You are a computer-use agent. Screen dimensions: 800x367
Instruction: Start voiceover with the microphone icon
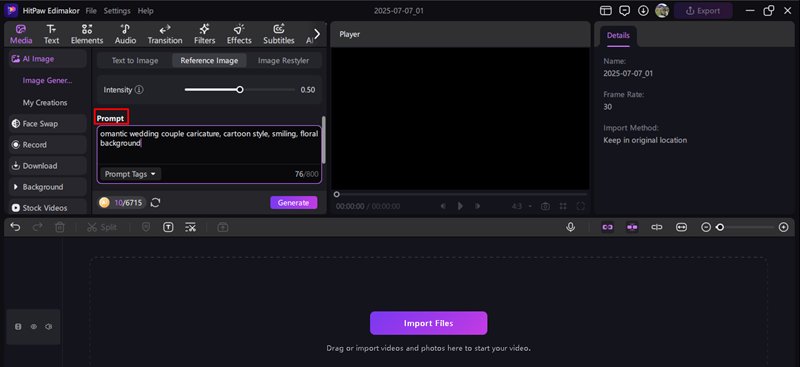(x=571, y=227)
